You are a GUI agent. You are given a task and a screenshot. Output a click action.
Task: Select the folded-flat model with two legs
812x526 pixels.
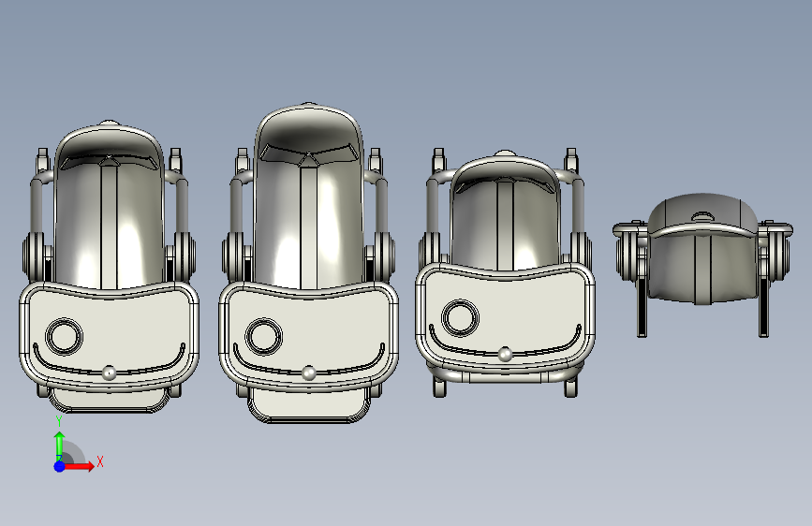tap(702, 265)
